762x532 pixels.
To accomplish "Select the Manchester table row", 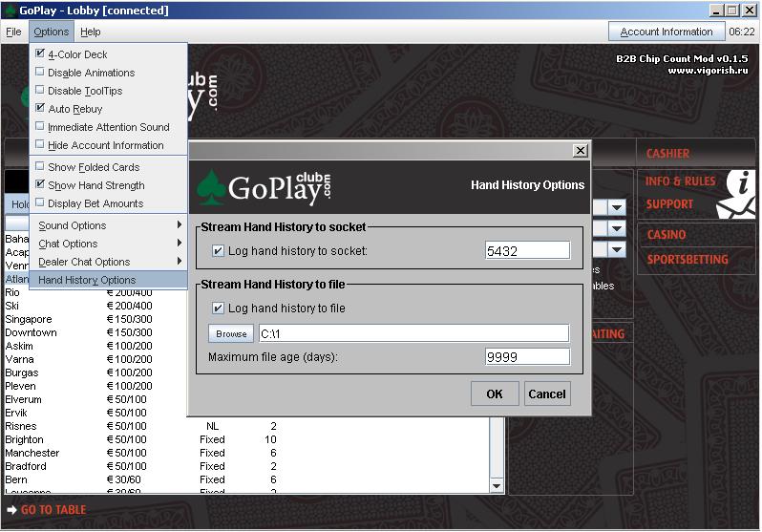I will coord(247,453).
